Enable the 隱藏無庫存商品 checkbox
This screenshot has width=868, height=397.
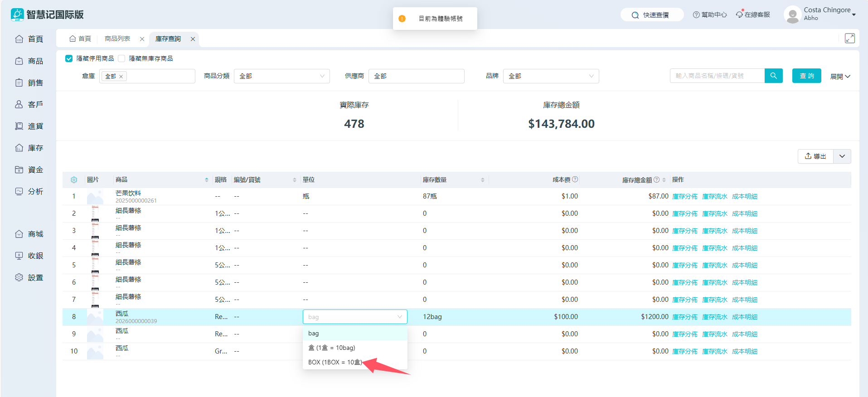pos(121,58)
